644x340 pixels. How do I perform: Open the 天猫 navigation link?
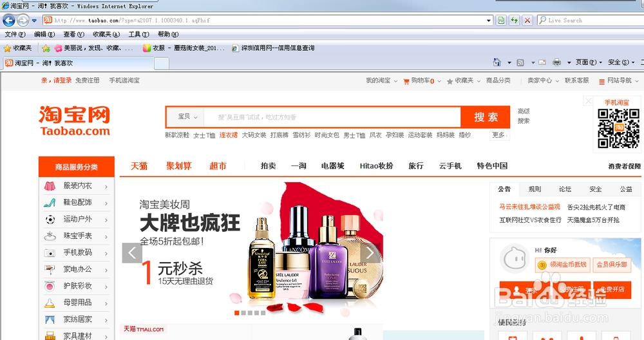(x=139, y=166)
